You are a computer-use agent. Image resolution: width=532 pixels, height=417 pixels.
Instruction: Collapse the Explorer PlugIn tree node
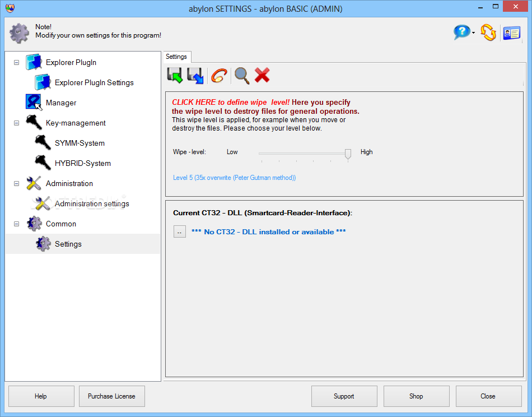(x=16, y=62)
